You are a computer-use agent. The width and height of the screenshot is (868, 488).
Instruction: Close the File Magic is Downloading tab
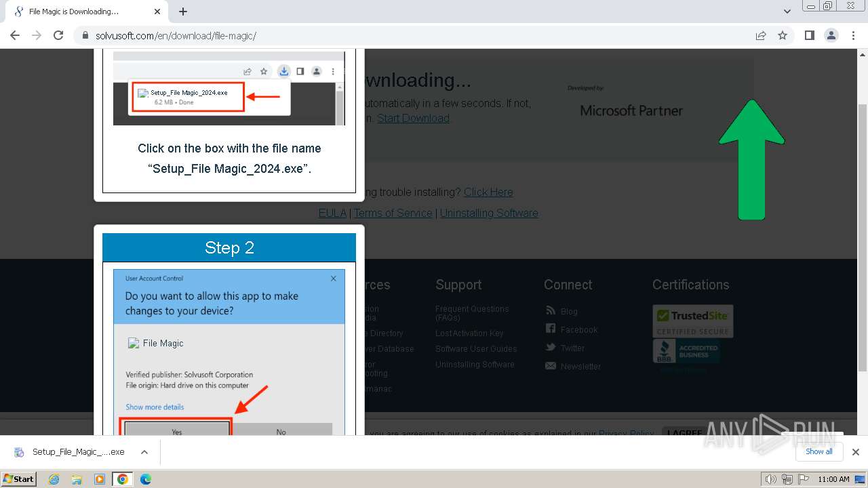(157, 12)
